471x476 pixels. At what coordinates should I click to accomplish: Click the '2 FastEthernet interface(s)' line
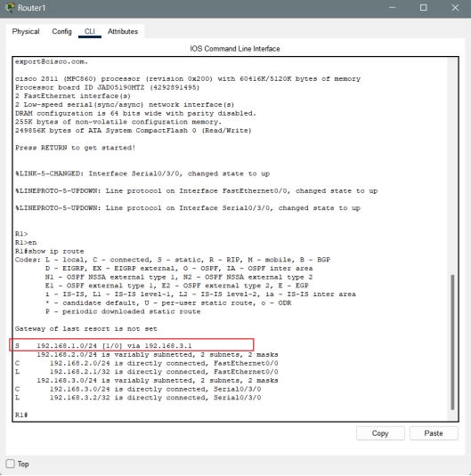(73, 96)
